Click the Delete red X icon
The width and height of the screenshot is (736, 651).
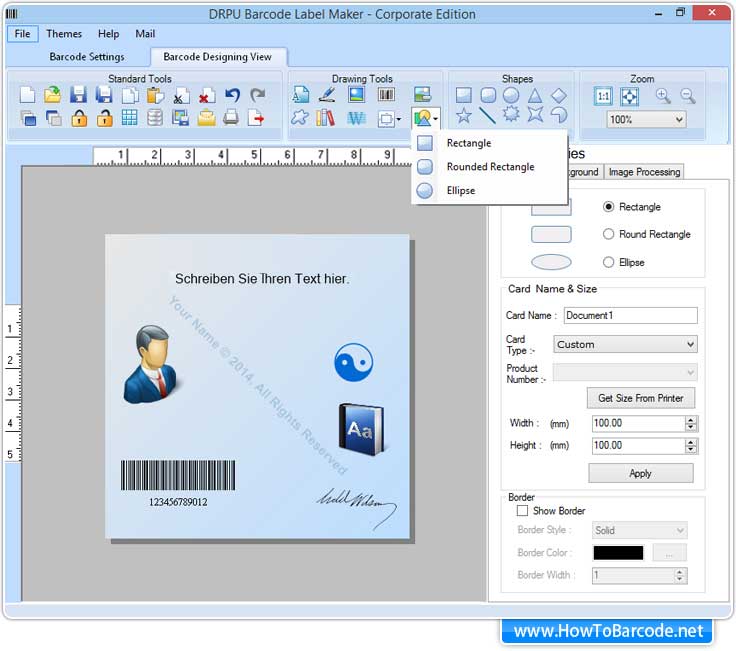point(206,96)
